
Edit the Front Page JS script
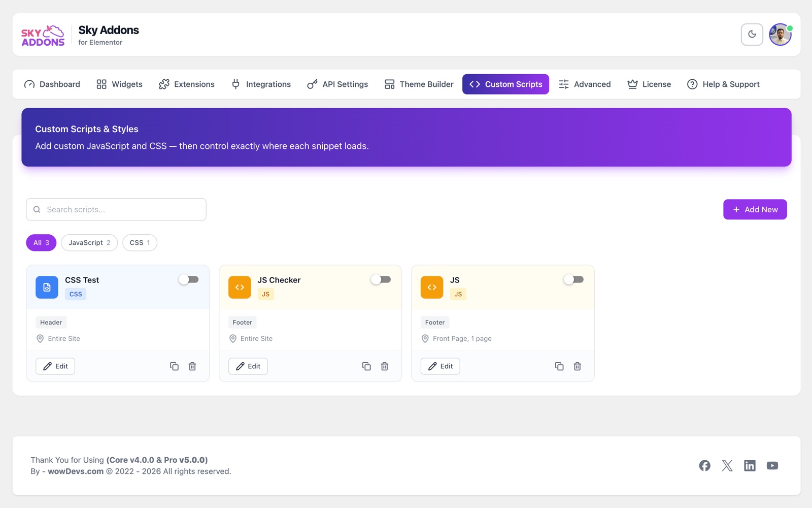(x=441, y=366)
